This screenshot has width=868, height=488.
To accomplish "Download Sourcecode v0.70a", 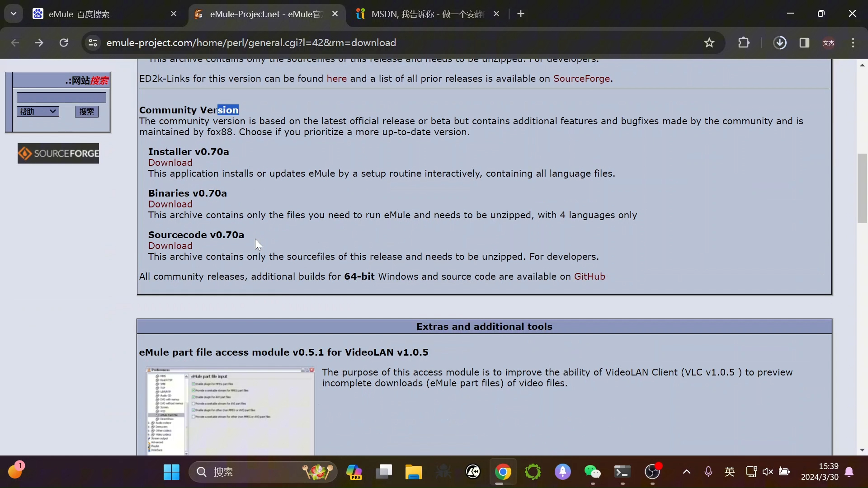I will [x=170, y=246].
